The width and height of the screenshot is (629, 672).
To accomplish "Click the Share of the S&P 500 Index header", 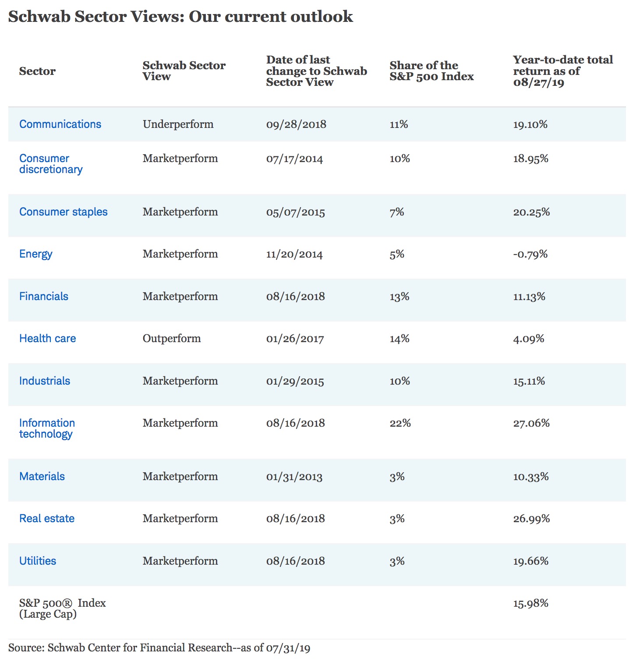I will tap(431, 71).
